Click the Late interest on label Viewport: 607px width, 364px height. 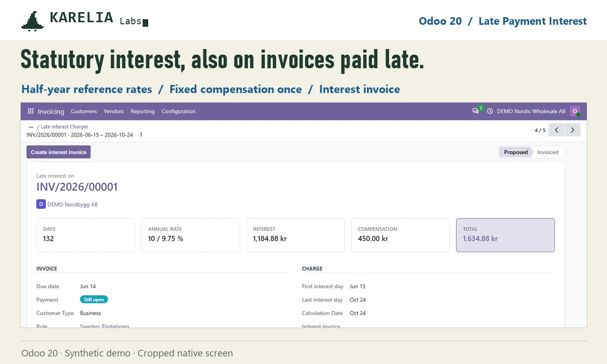(x=55, y=176)
